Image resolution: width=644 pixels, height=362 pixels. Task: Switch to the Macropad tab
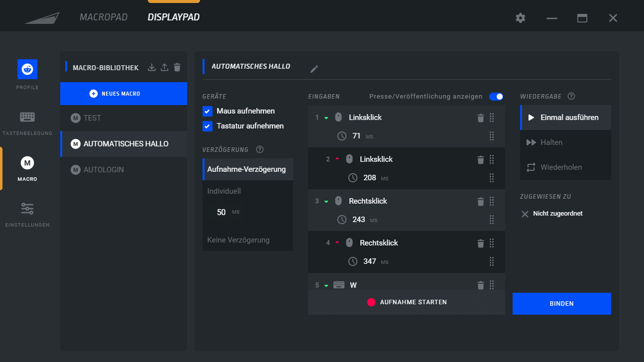tap(104, 17)
